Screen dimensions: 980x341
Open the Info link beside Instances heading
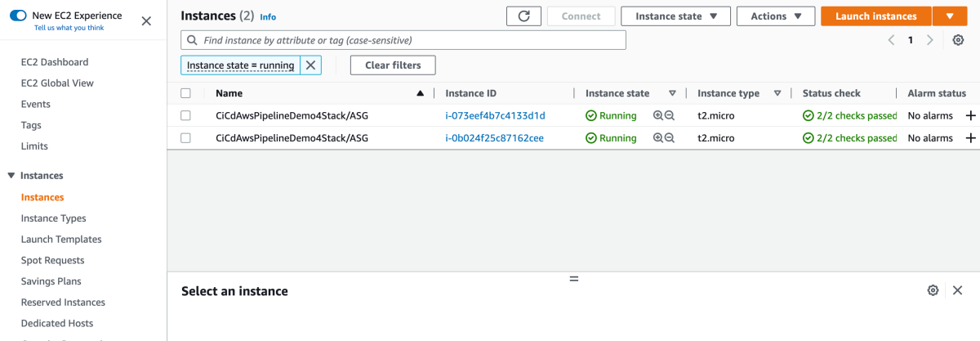click(268, 16)
